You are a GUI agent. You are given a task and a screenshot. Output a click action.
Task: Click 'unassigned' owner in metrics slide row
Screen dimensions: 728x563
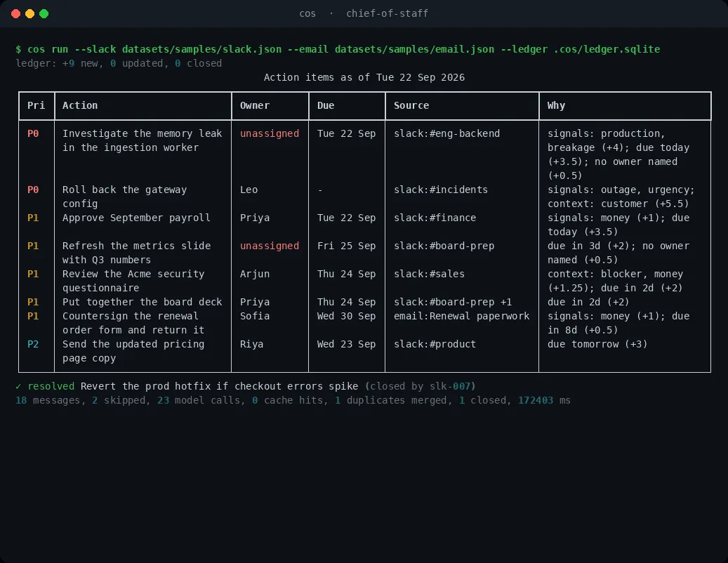pos(270,246)
